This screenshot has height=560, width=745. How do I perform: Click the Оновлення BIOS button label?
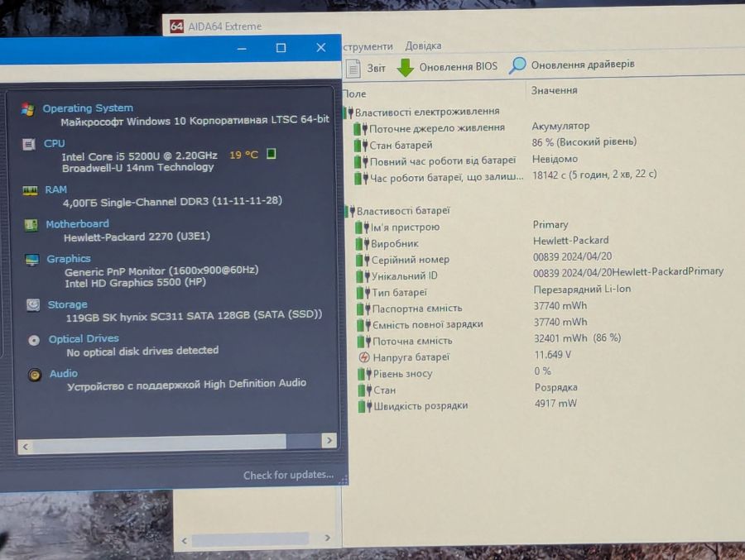(x=458, y=66)
